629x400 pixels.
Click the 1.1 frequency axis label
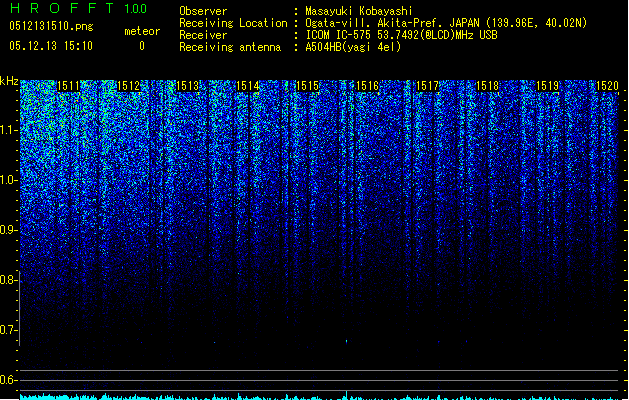tap(9, 130)
